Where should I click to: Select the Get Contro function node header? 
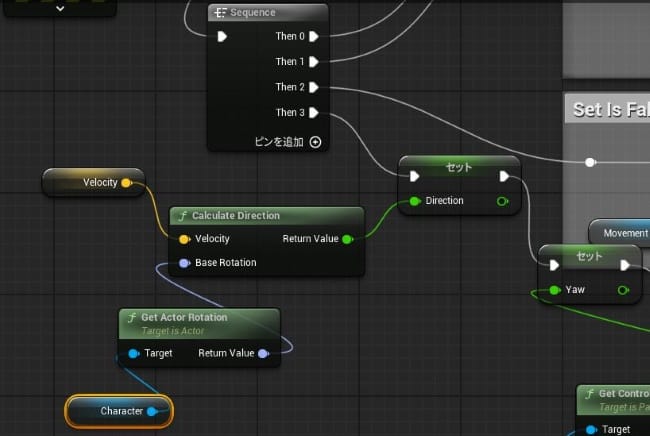click(x=614, y=400)
